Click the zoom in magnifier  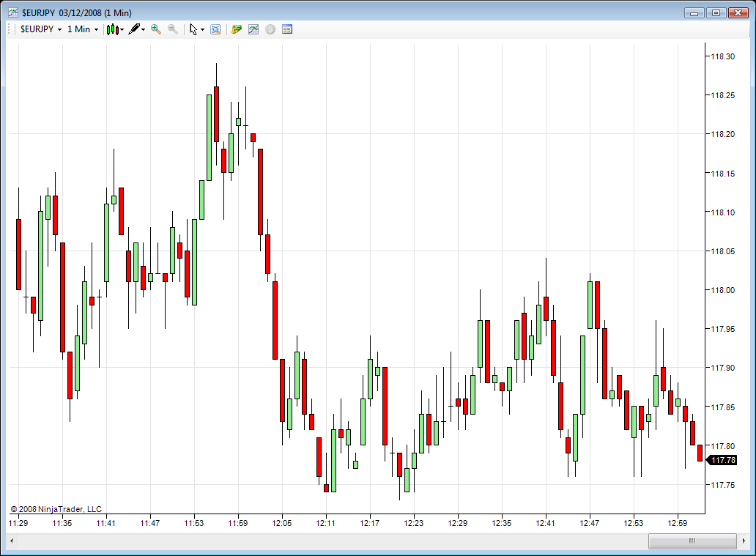point(156,29)
